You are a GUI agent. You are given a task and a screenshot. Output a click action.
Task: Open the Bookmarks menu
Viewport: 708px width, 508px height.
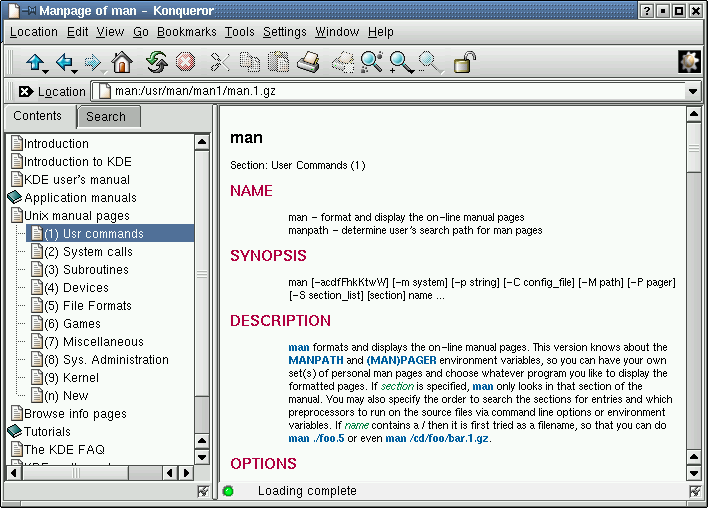(x=186, y=32)
